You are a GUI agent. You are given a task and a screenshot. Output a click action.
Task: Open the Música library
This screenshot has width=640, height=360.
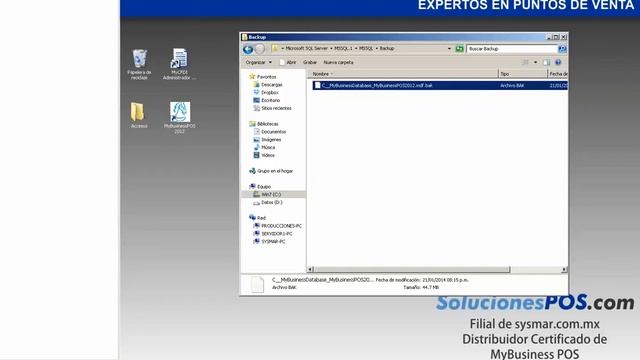pos(268,147)
